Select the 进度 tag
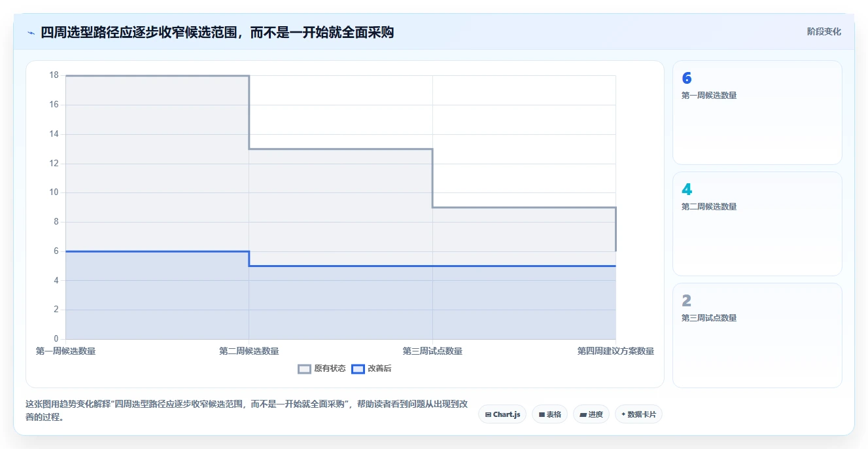The height and width of the screenshot is (449, 868). 591,414
